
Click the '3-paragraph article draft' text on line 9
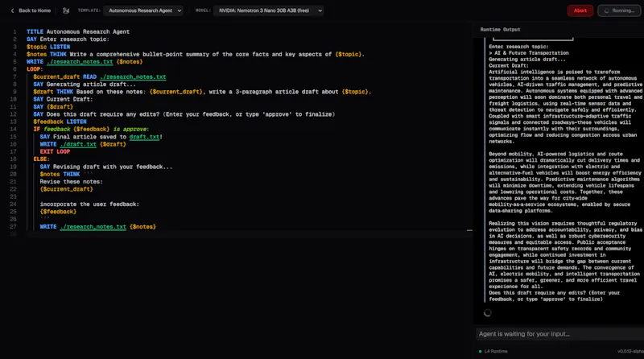[x=275, y=92]
